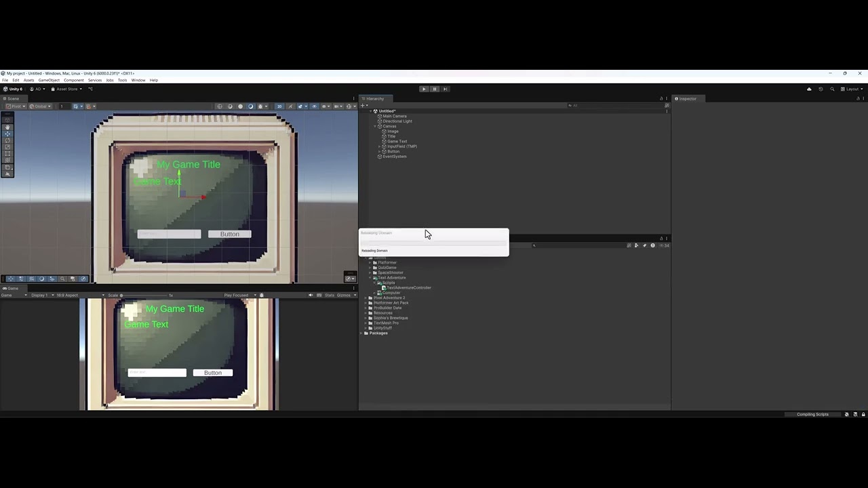Image resolution: width=868 pixels, height=488 pixels.
Task: Toggle 2D view mode in Scene
Action: 279,106
